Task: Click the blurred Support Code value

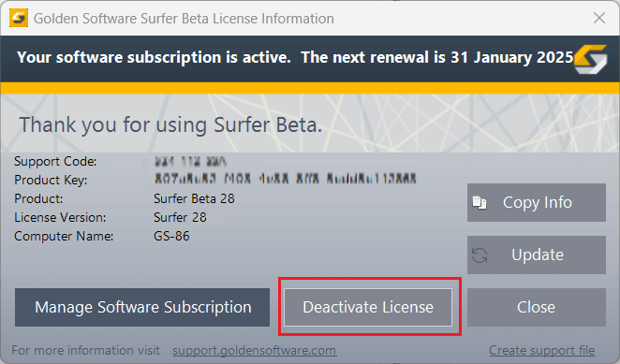Action: 190,161
